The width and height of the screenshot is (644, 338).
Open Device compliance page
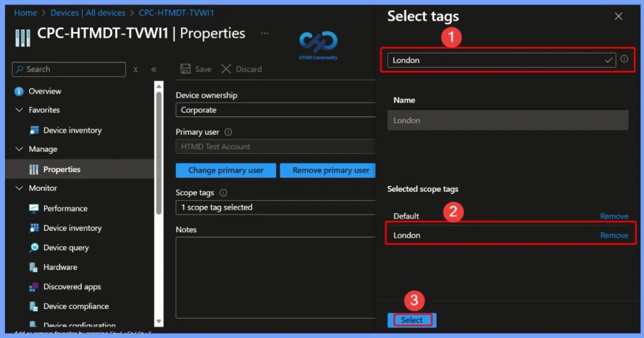pos(76,307)
